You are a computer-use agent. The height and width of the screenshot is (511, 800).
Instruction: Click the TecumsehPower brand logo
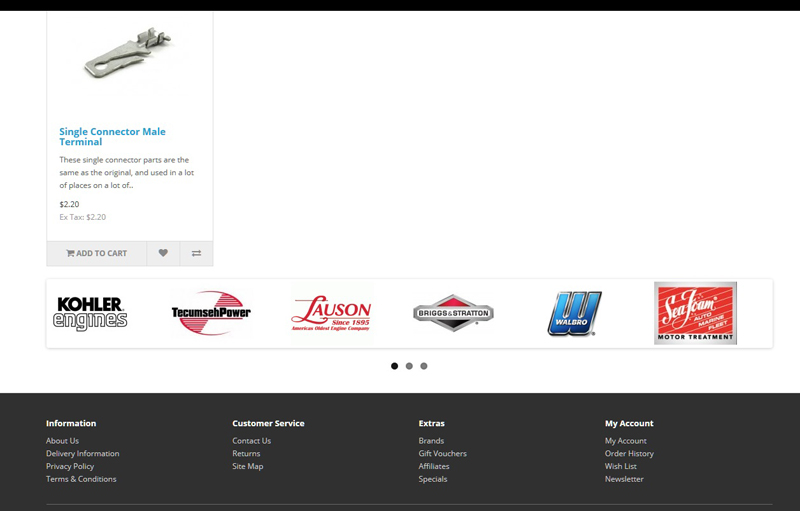click(x=211, y=313)
